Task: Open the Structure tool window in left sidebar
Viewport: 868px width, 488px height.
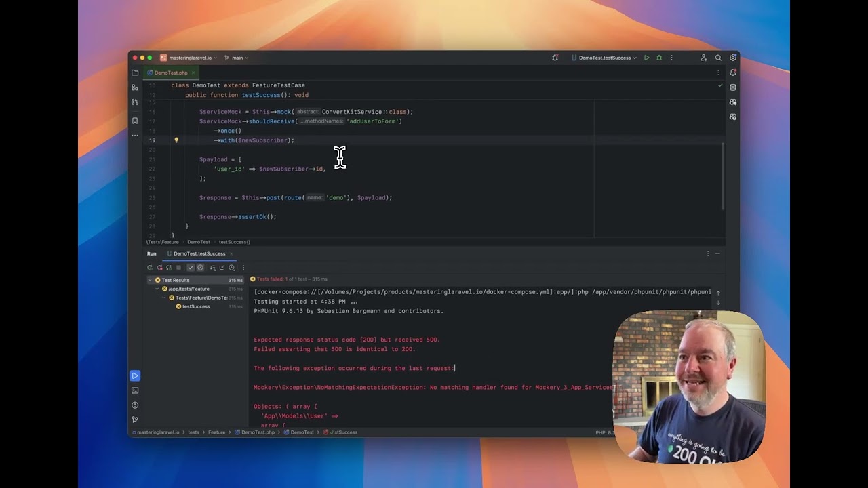Action: click(x=135, y=87)
